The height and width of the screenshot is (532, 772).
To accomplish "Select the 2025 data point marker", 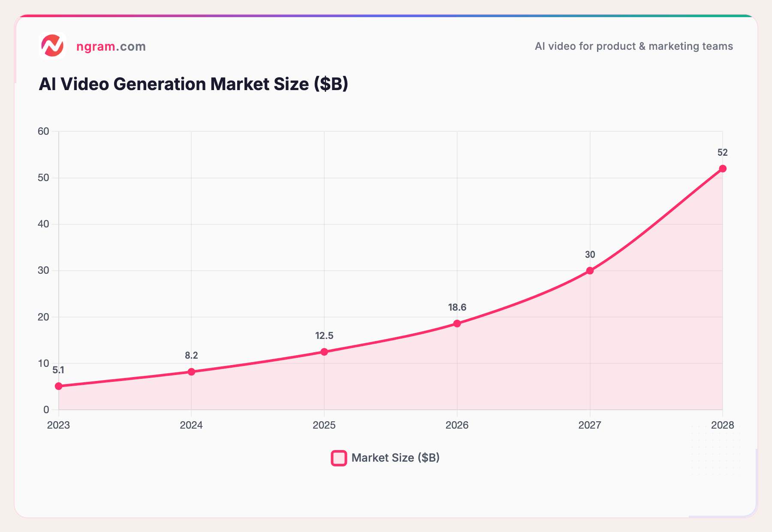I will (325, 352).
